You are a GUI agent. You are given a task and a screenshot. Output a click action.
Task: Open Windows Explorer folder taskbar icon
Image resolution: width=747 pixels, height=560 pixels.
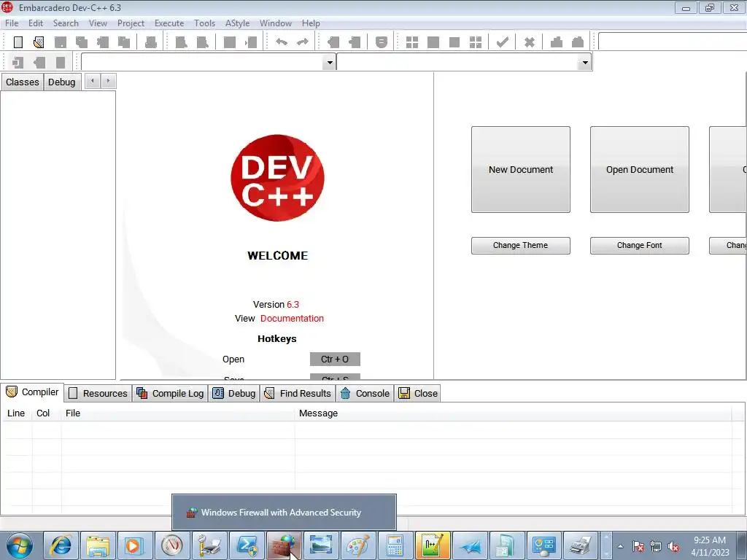[x=98, y=545]
